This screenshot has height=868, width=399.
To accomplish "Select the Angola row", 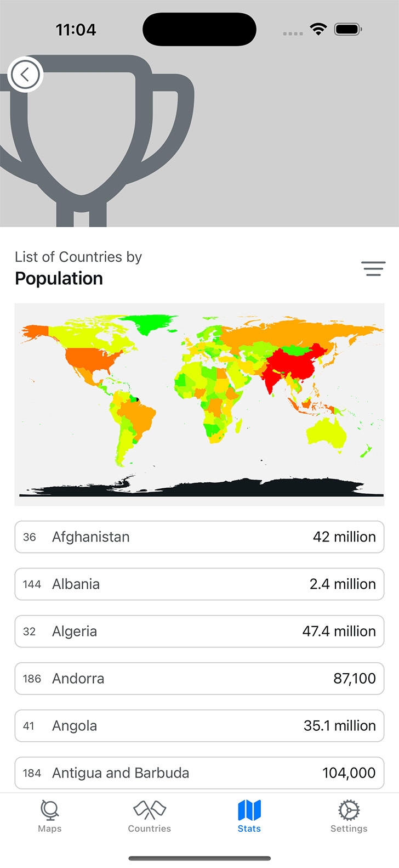I will 200,725.
